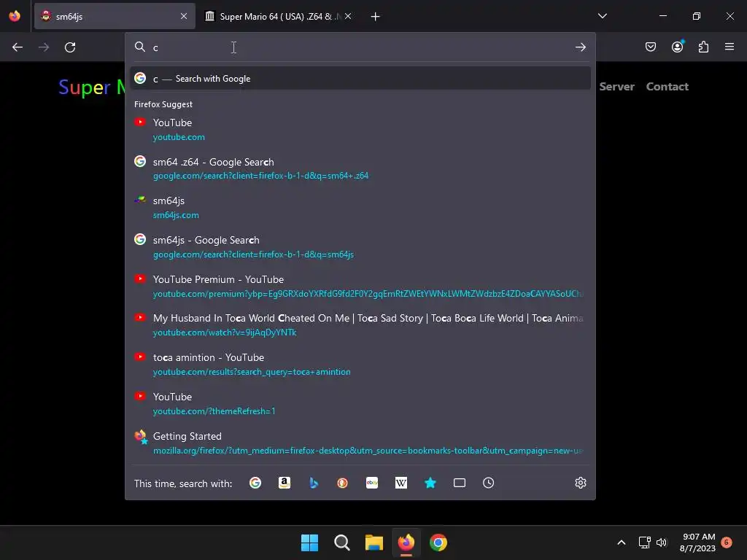This screenshot has width=747, height=560.
Task: Search this time with eBay
Action: pos(372,483)
